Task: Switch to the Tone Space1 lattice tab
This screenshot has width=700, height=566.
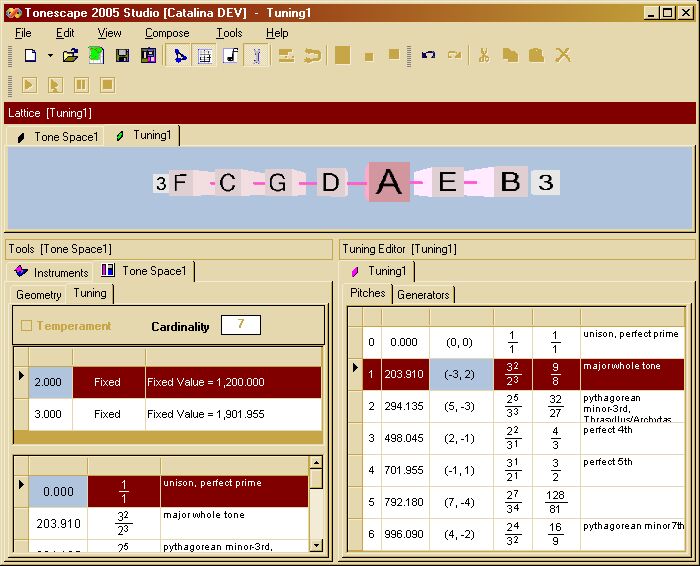Action: point(57,137)
